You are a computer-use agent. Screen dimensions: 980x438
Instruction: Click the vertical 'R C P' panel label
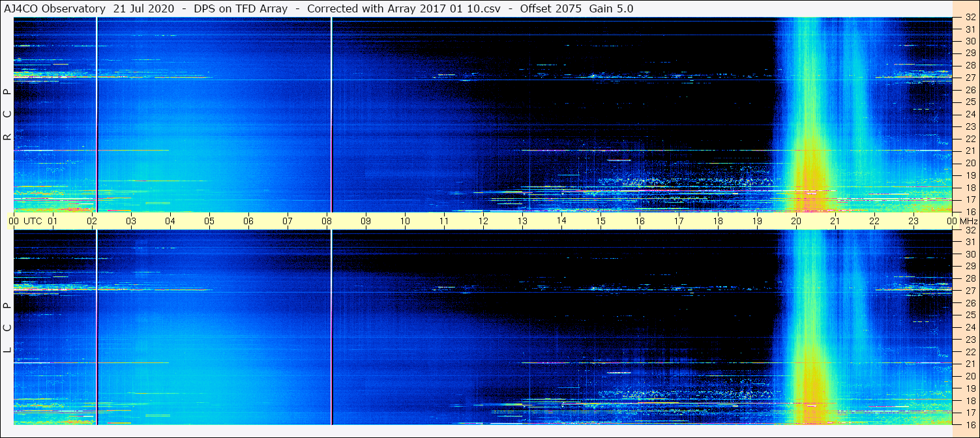pyautogui.click(x=7, y=115)
